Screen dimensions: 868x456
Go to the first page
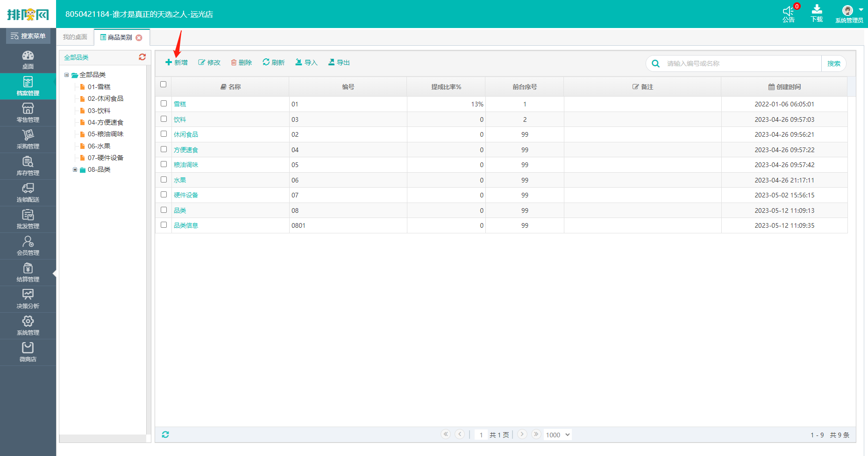click(x=446, y=434)
